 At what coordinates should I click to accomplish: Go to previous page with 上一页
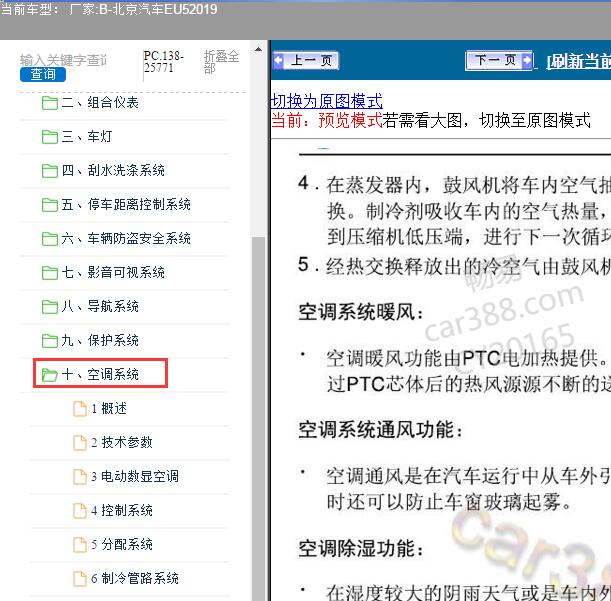306,60
